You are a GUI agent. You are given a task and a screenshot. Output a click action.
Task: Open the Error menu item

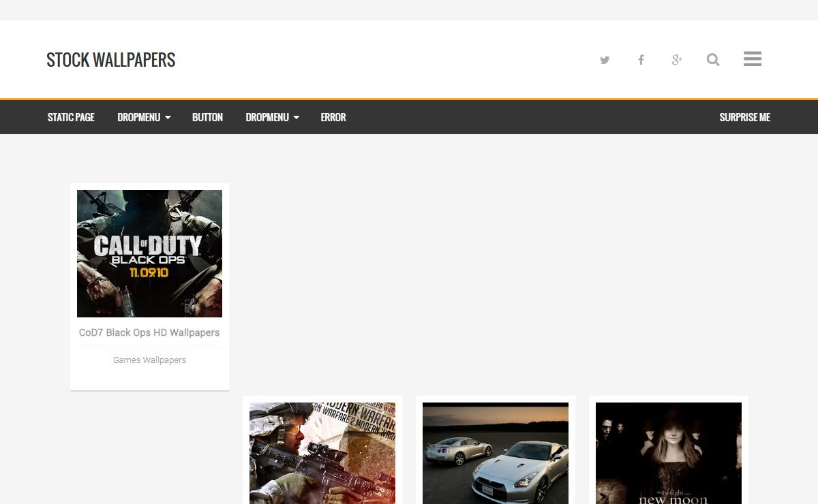pos(333,117)
